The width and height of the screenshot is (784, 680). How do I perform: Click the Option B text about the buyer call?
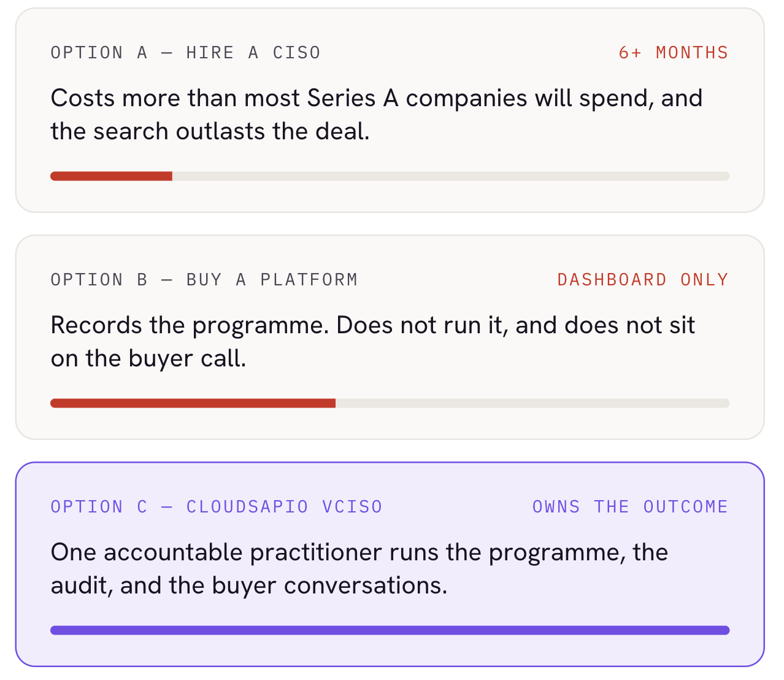click(x=373, y=342)
